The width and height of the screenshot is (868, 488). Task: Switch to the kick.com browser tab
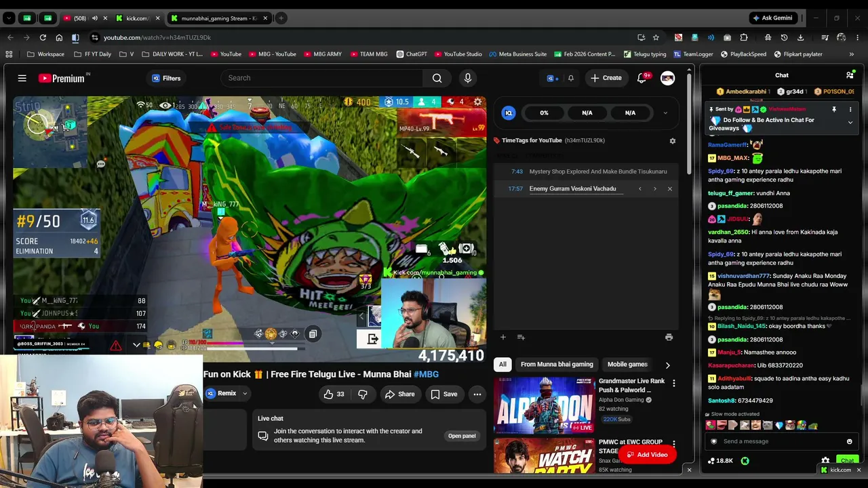(x=138, y=18)
